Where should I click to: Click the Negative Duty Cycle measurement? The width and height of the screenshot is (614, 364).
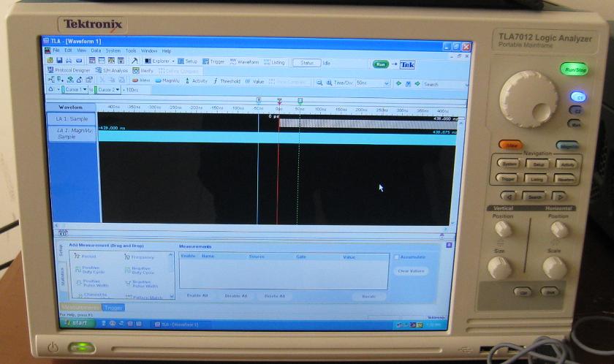pos(140,270)
